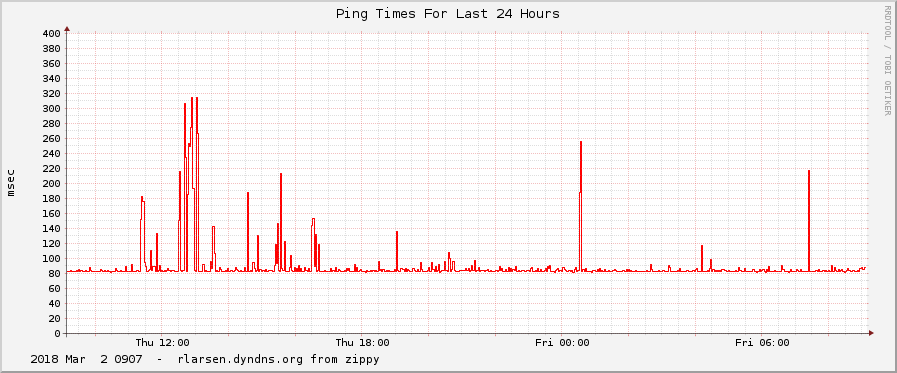Click the 218 ms spike after Fri 06:00

point(809,220)
